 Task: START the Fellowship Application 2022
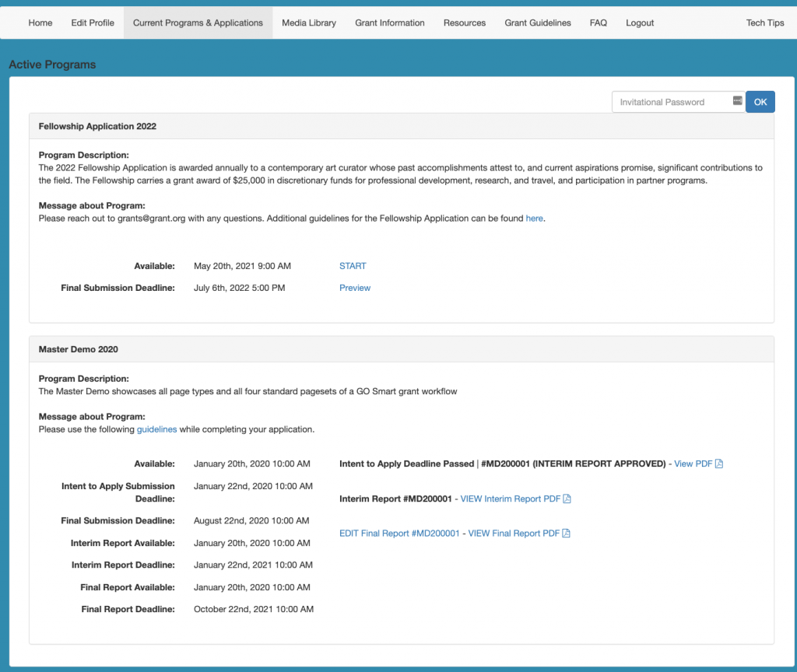[x=353, y=265]
